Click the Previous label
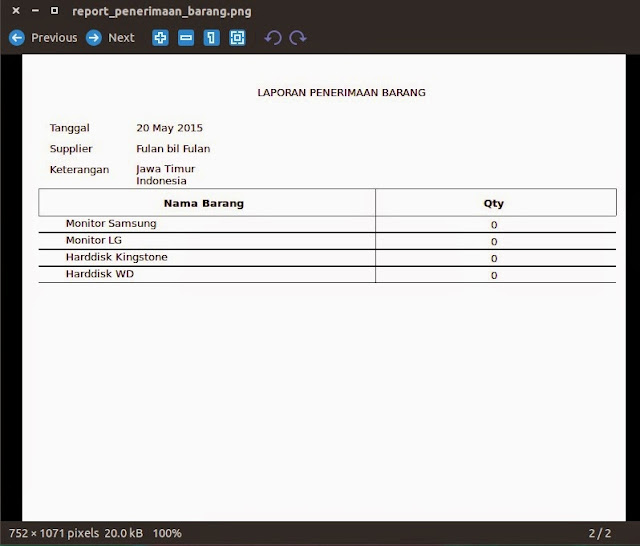The height and width of the screenshot is (546, 640). point(54,38)
